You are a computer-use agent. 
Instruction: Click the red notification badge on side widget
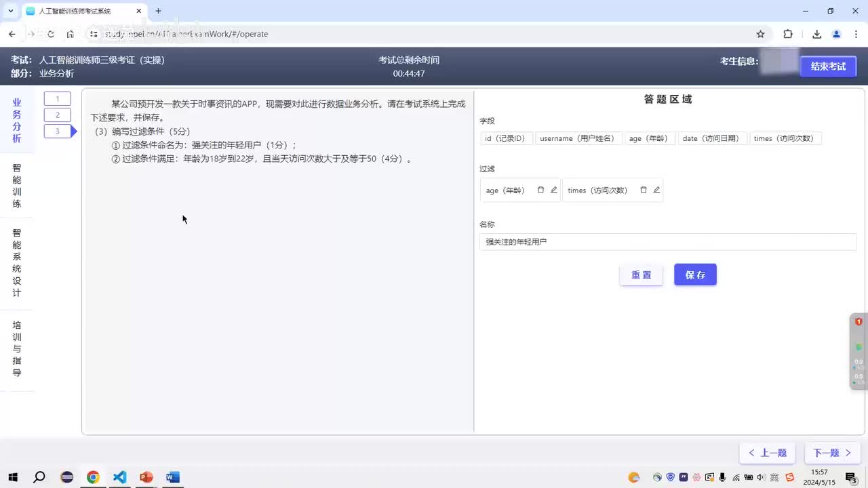coord(859,321)
